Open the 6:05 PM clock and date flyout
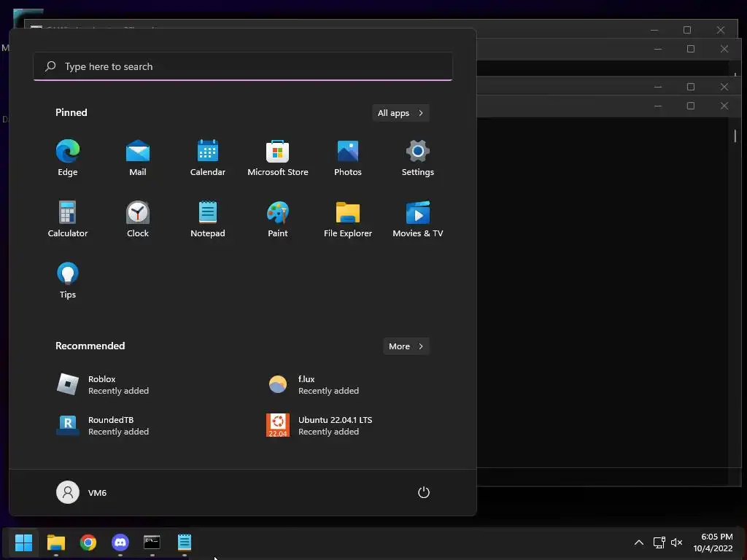Screen dimensions: 747x560 [713, 542]
